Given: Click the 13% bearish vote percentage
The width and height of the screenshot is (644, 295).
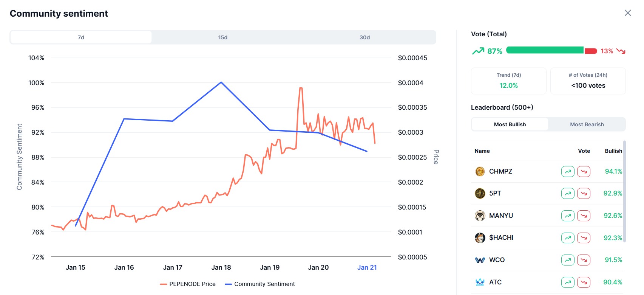Looking at the screenshot, I should tap(607, 51).
